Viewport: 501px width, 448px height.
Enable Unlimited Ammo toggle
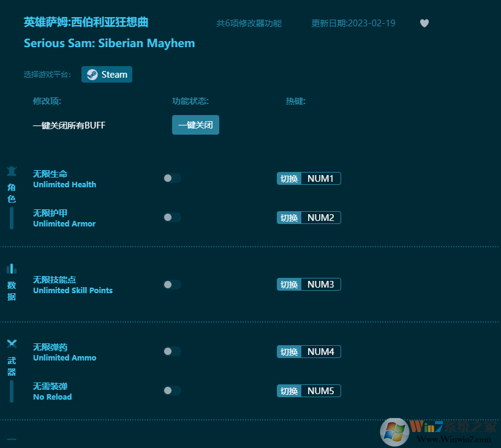[x=172, y=351]
